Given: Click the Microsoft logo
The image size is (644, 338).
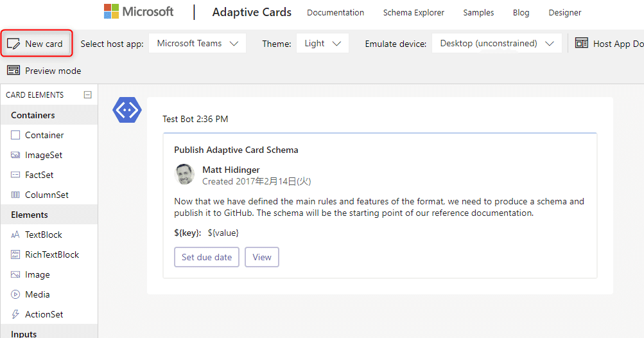Looking at the screenshot, I should pos(139,12).
